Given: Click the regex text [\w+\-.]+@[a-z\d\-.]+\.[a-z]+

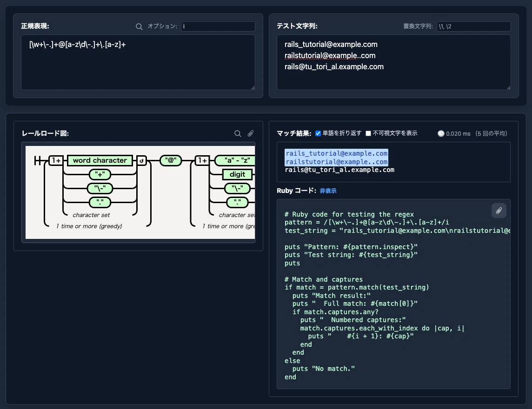Looking at the screenshot, I should click(77, 45).
